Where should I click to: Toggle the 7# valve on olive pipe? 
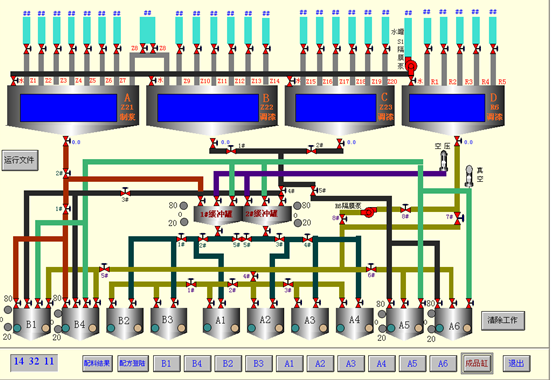click(x=458, y=218)
